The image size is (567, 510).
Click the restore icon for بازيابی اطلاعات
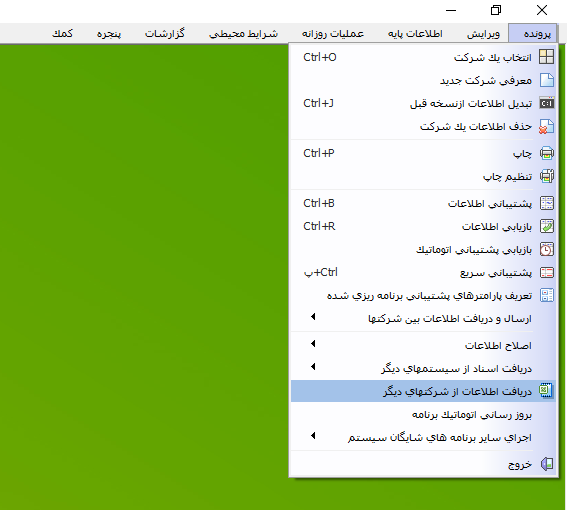(546, 226)
